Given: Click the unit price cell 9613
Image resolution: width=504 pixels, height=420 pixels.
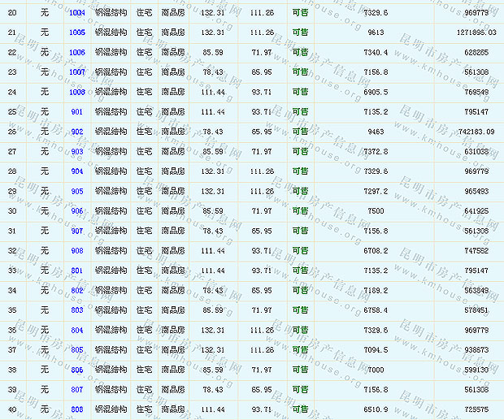Looking at the screenshot, I should [376, 32].
